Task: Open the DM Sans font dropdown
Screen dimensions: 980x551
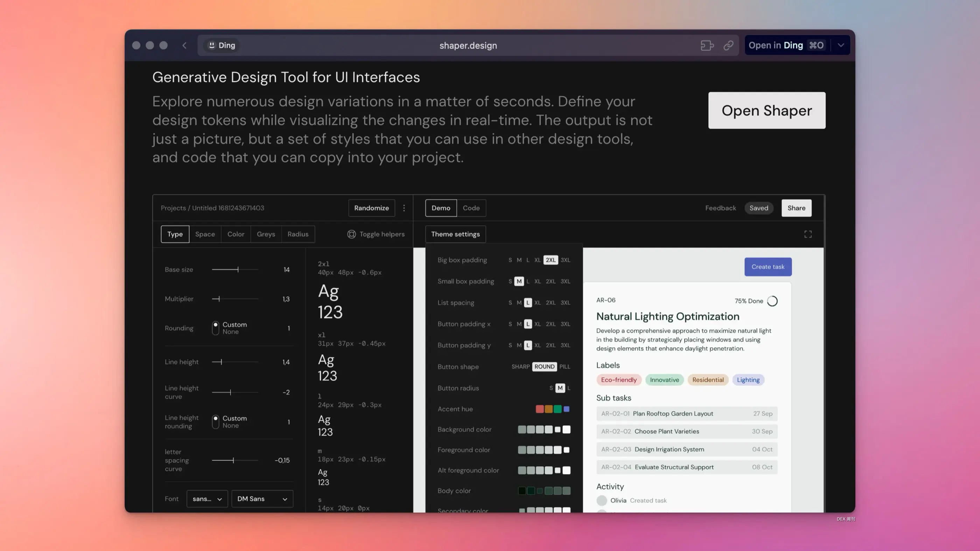Action: 262,498
